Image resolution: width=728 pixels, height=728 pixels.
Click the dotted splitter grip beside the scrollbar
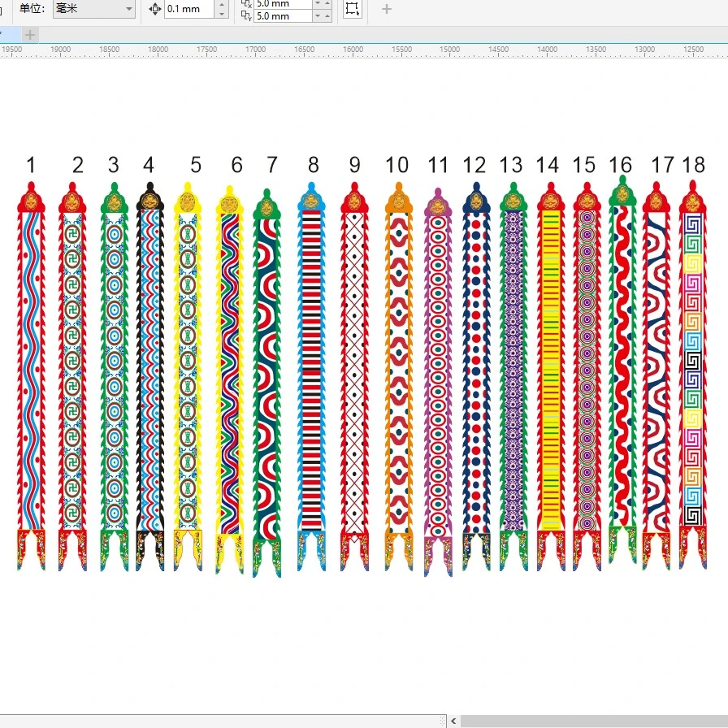point(443,721)
